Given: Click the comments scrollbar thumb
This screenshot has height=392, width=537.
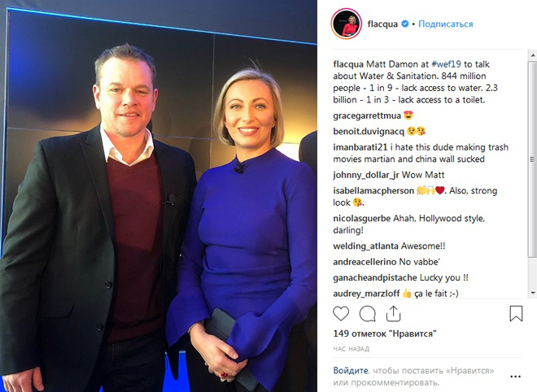Looking at the screenshot, I should [533, 159].
